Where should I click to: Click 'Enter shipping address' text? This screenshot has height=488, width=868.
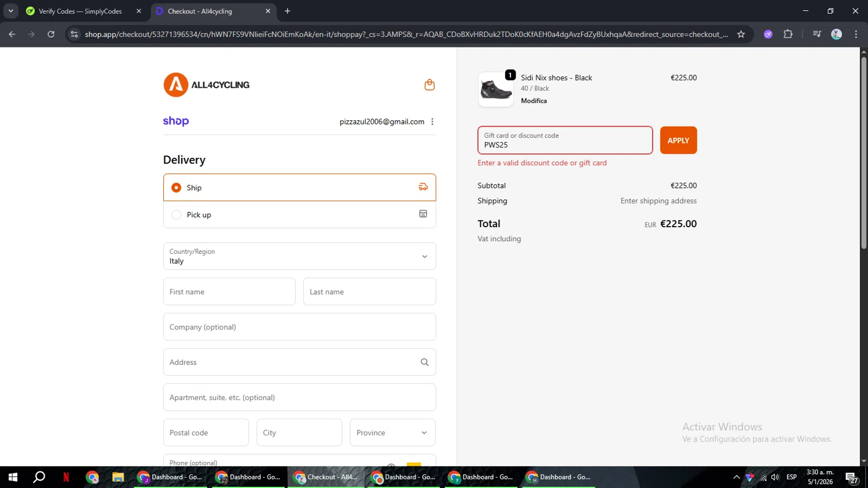(659, 201)
